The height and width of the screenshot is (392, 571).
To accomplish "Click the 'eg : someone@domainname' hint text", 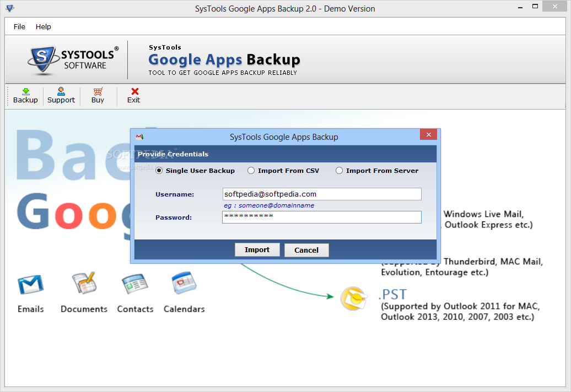I will (x=269, y=205).
